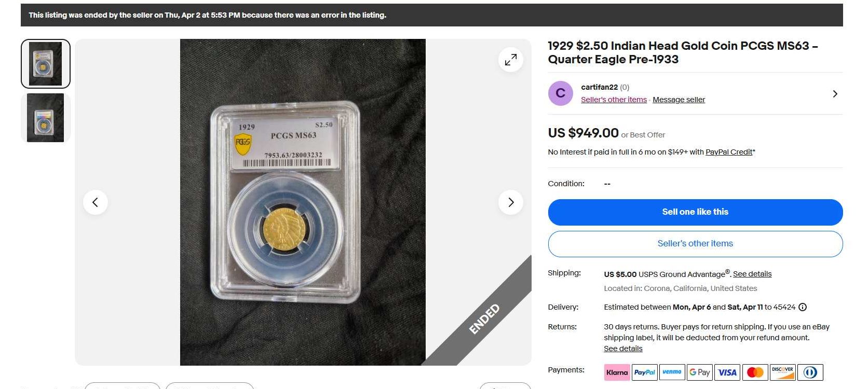868x389 pixels.
Task: Open the Message seller link
Action: (679, 100)
